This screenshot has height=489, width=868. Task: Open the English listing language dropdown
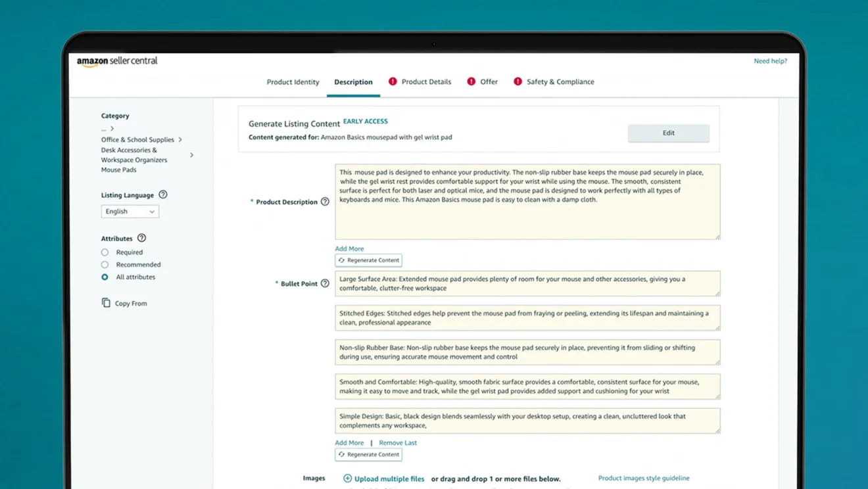(x=130, y=212)
